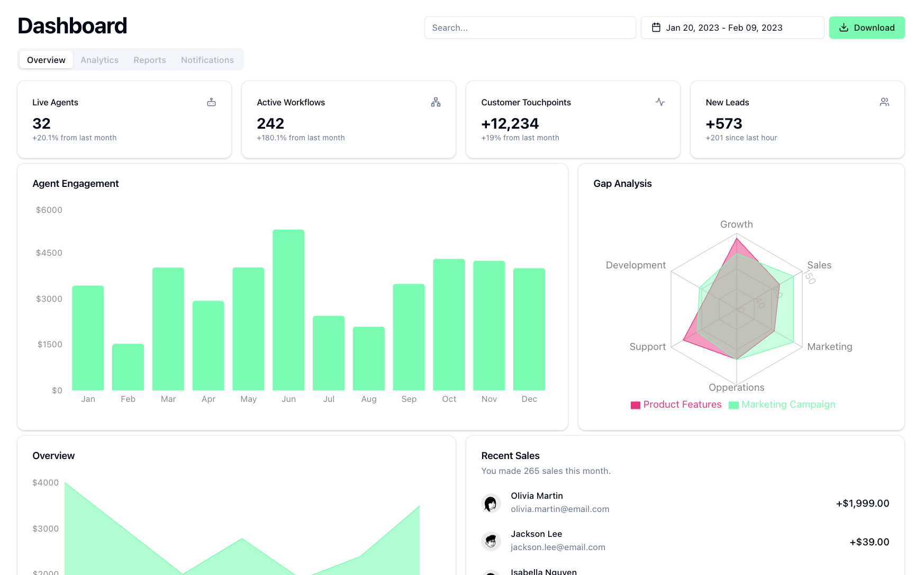The width and height of the screenshot is (924, 575).
Task: Click the Dec bar in Agent Engagement chart
Action: 529,329
